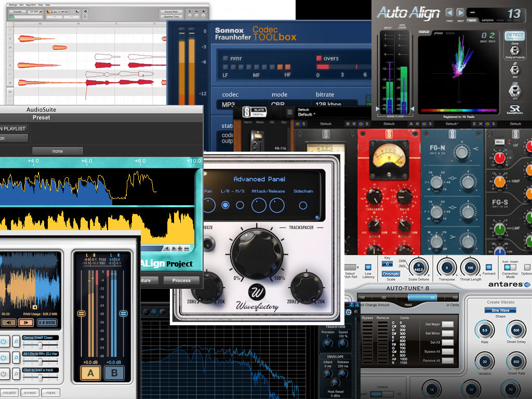532x399 pixels.
Task: Click the DETECT button in Auto Align
Action: (x=514, y=36)
